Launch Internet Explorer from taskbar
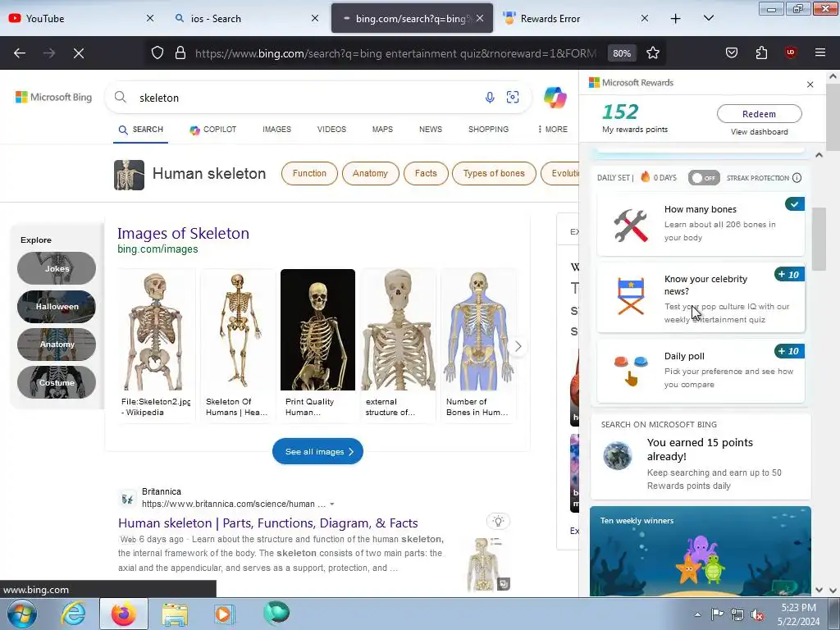 pyautogui.click(x=73, y=614)
